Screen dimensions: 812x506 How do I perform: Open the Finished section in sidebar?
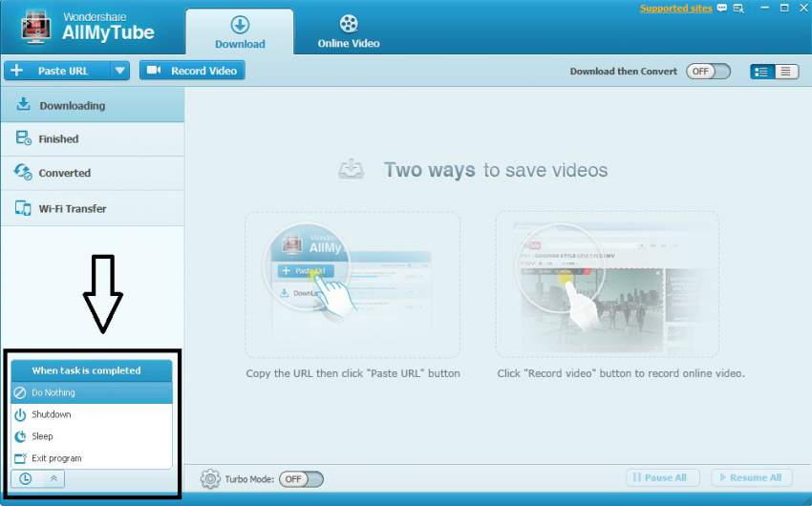(92, 138)
